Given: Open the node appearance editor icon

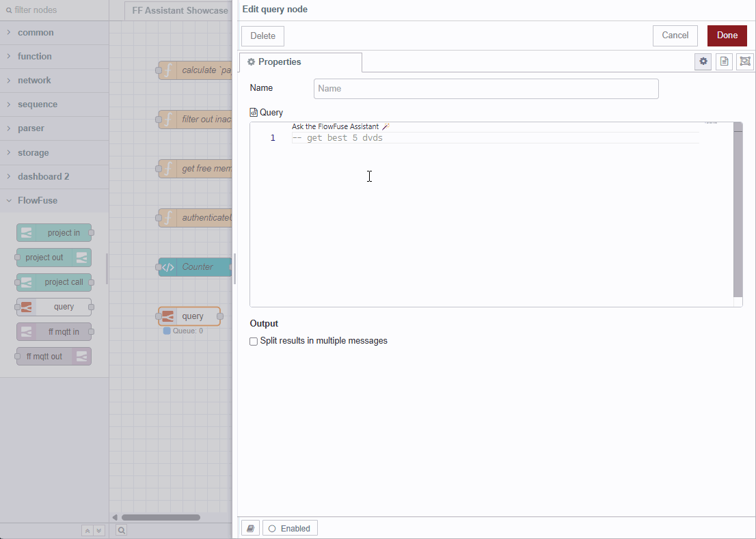Looking at the screenshot, I should coord(745,61).
